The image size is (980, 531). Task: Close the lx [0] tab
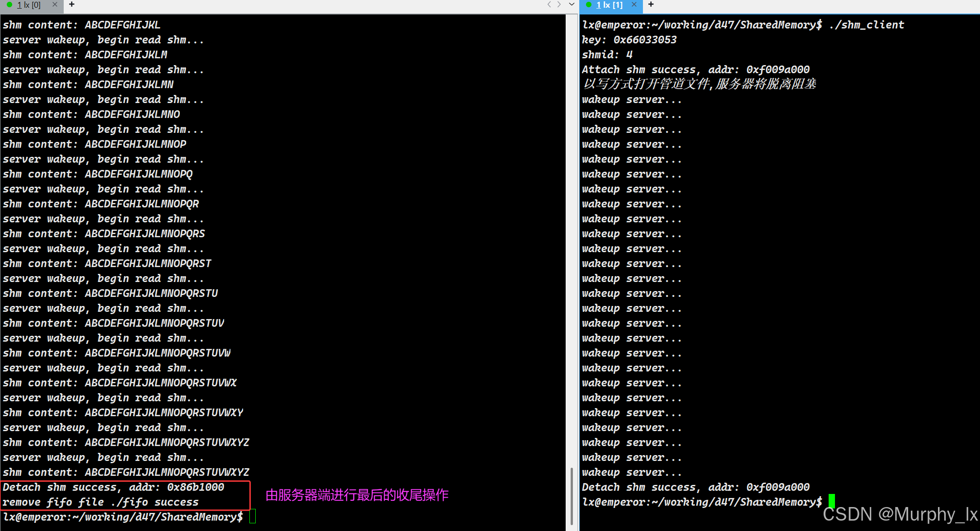click(x=55, y=5)
